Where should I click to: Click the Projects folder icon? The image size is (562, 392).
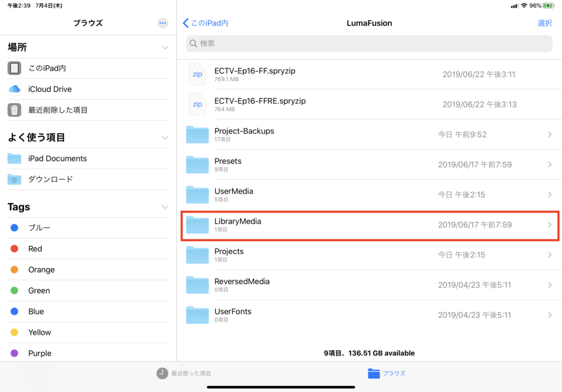click(197, 254)
